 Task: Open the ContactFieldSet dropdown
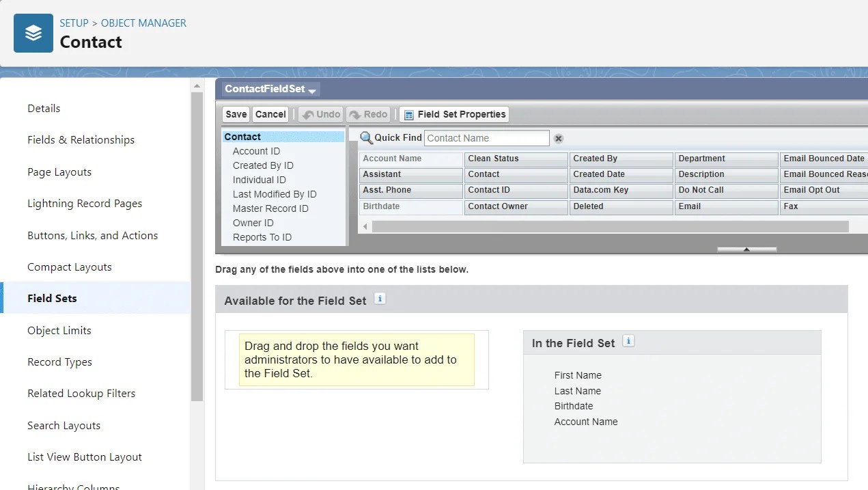click(x=313, y=90)
